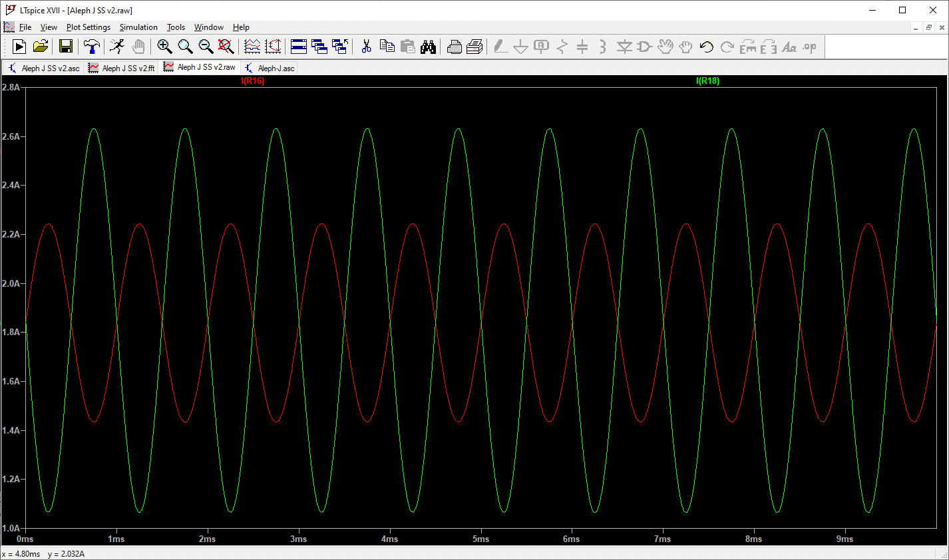Screen dimensions: 949x560
Task: Click the Drag hand icon
Action: point(685,47)
